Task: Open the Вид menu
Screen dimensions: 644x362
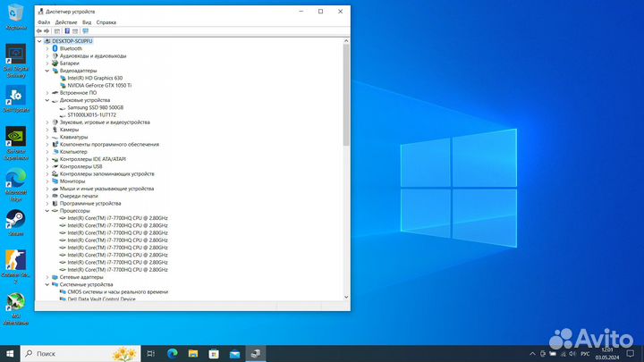Action: click(87, 22)
